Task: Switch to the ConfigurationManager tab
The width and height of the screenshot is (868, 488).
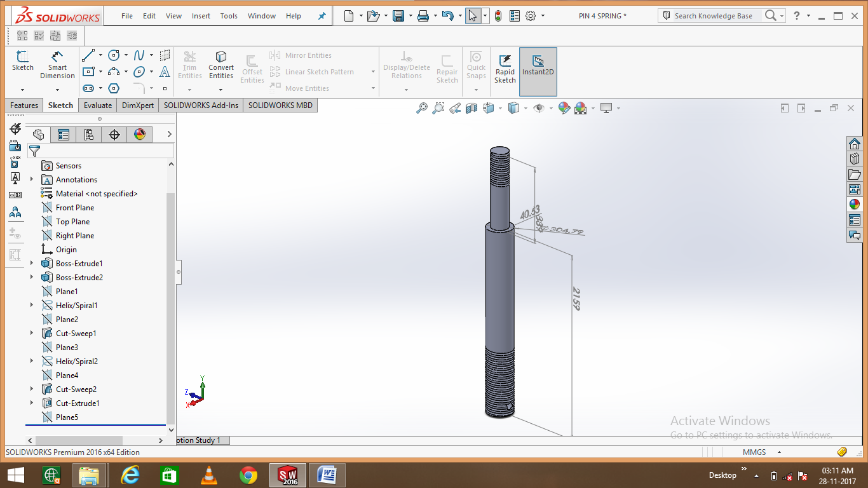Action: [89, 134]
